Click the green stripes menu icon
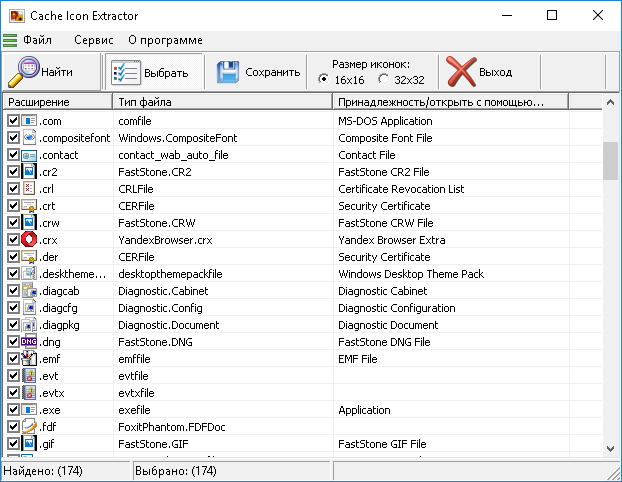Viewport: 622px width, 482px height. pos(10,40)
